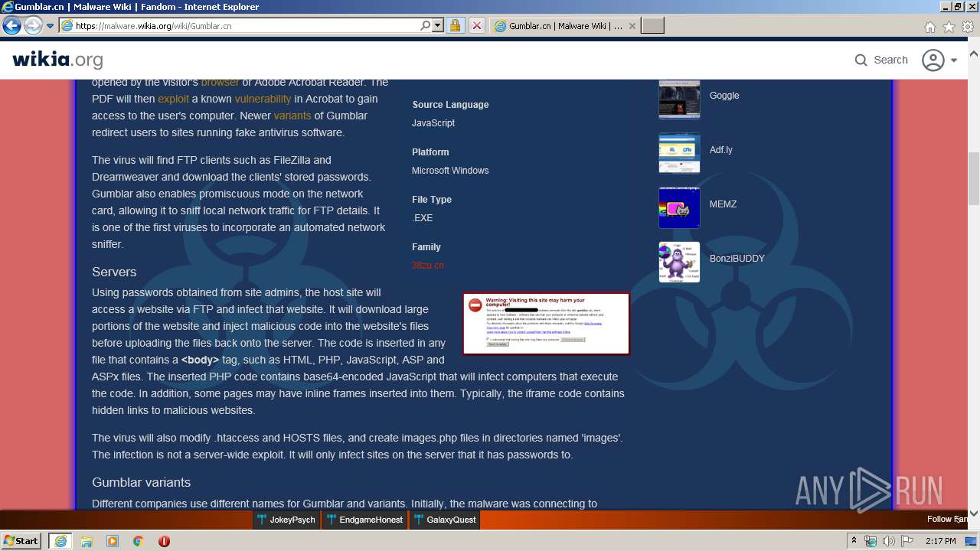The image size is (980, 551).
Task: Click the 2:17 PM taskbar clock
Action: coord(940,541)
